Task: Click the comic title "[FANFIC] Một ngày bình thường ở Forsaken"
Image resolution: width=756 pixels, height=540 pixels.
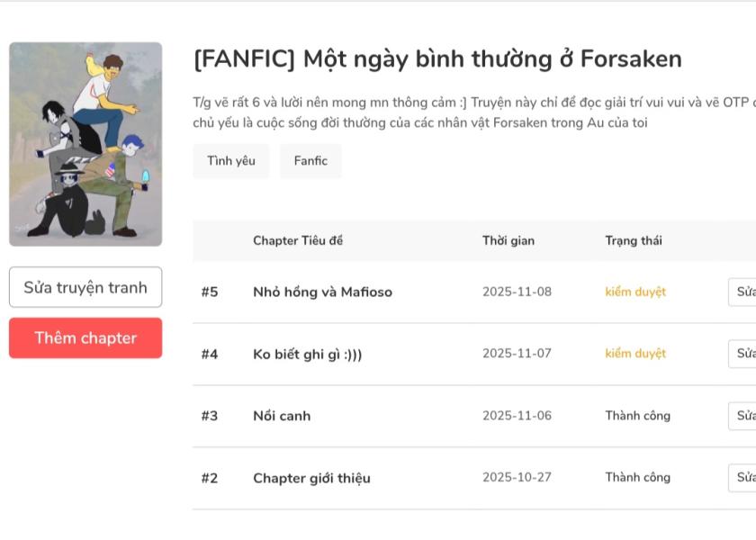Action: tap(437, 59)
